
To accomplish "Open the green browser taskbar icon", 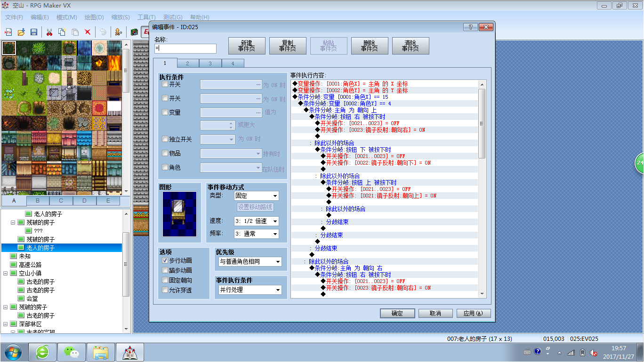I will (x=42, y=352).
